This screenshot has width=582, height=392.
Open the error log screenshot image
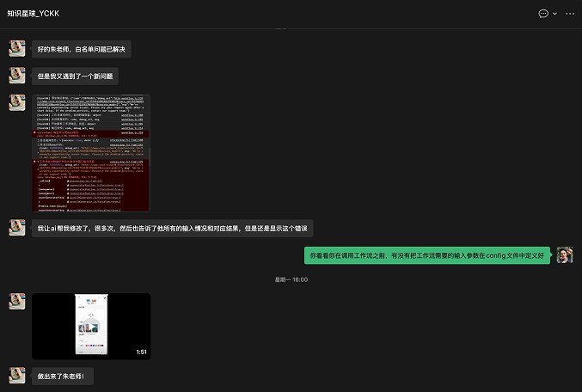pyautogui.click(x=91, y=153)
